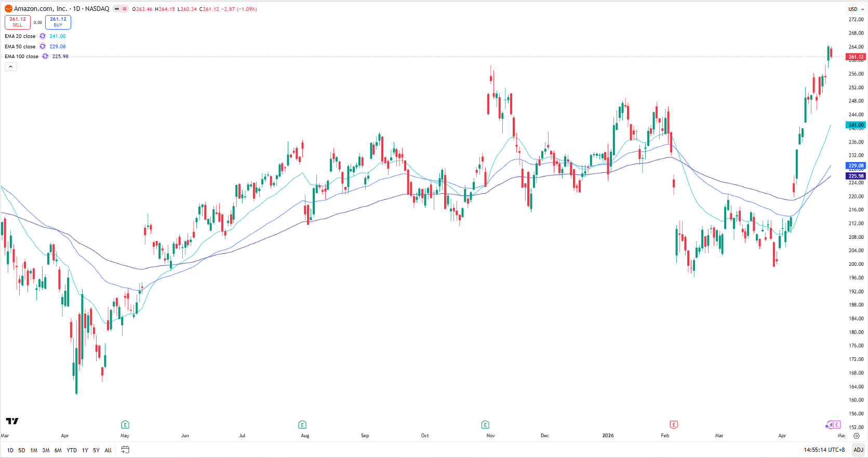Toggle the market status indicator pill

tap(121, 9)
